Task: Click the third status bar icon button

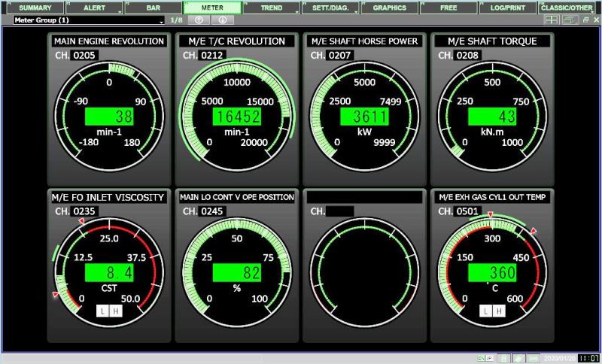Action: click(534, 358)
